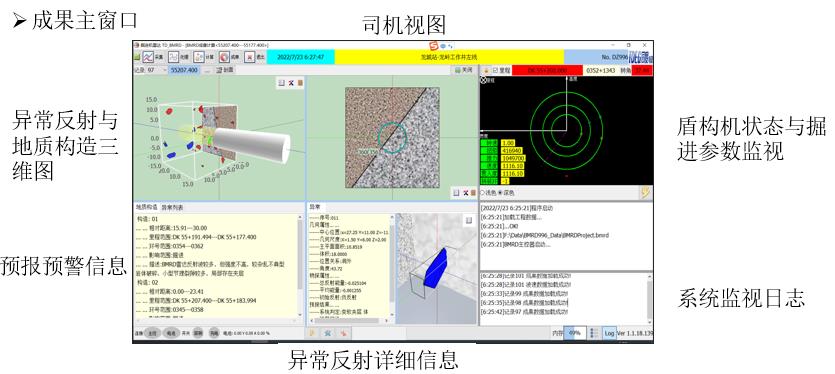The width and height of the screenshot is (835, 374).
Task: Click the 关闭 button
Action: 463,70
